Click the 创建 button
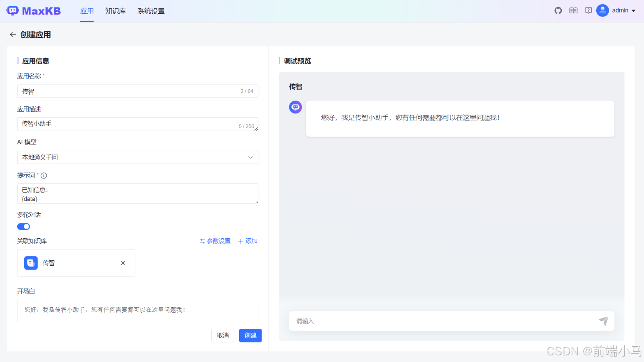Screen dimensions: 644x362 click(251, 335)
